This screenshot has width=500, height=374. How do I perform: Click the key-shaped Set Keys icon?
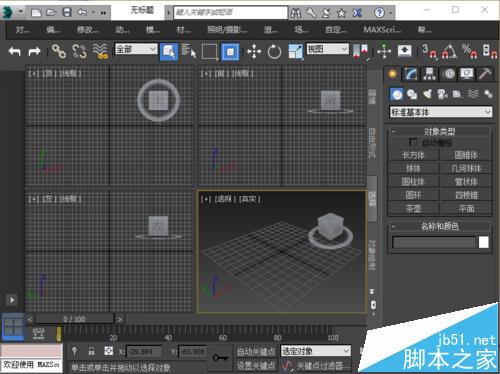tap(220, 358)
